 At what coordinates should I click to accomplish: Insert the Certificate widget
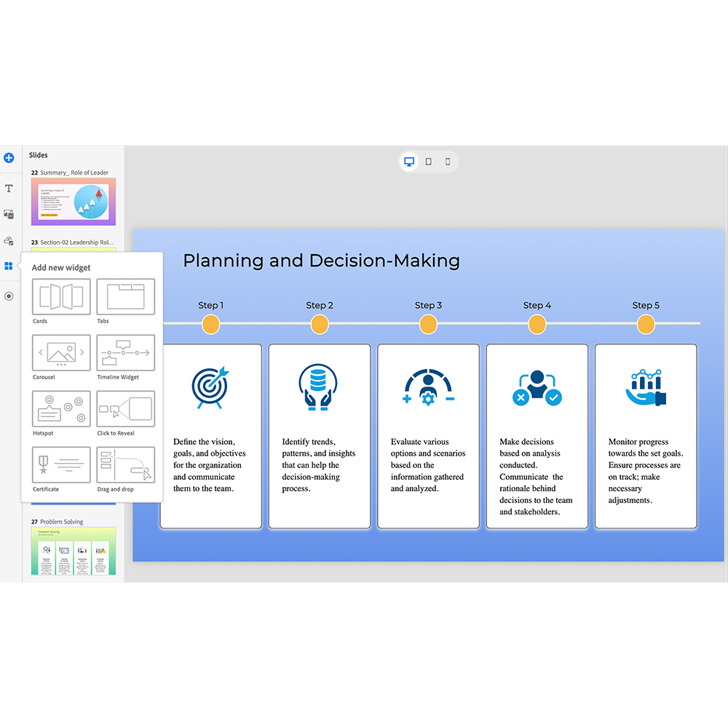click(62, 465)
